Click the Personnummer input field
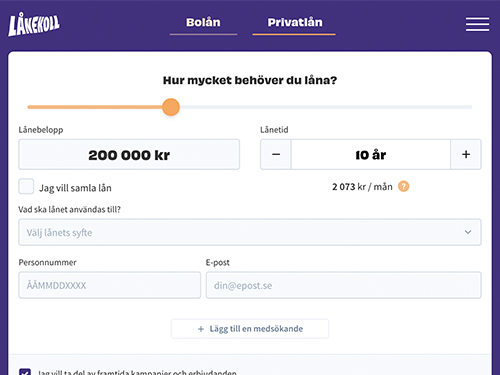Screen dimensions: 500x375 click(x=110, y=285)
